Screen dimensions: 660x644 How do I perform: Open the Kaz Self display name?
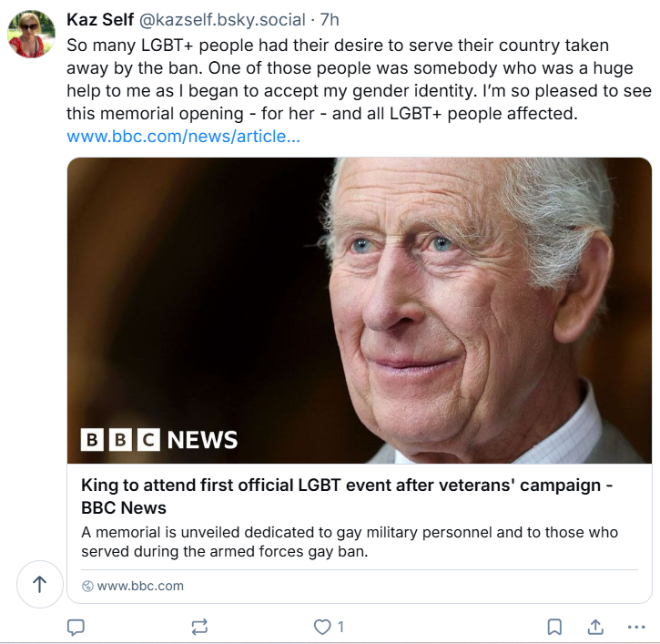[100, 20]
